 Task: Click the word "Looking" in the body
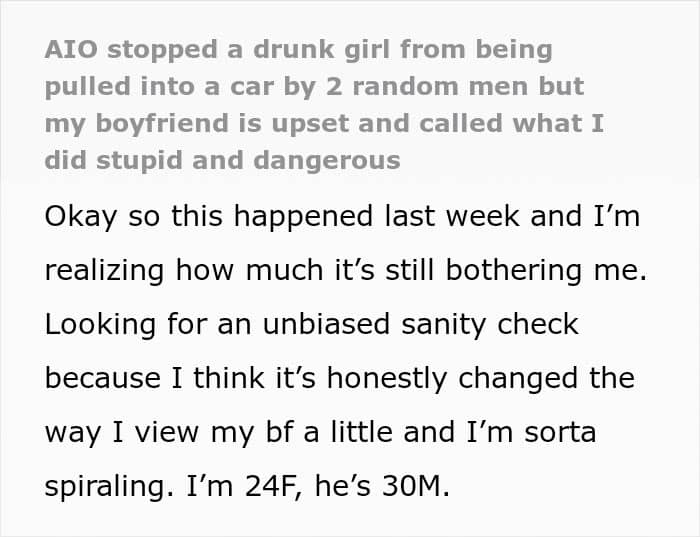point(100,325)
